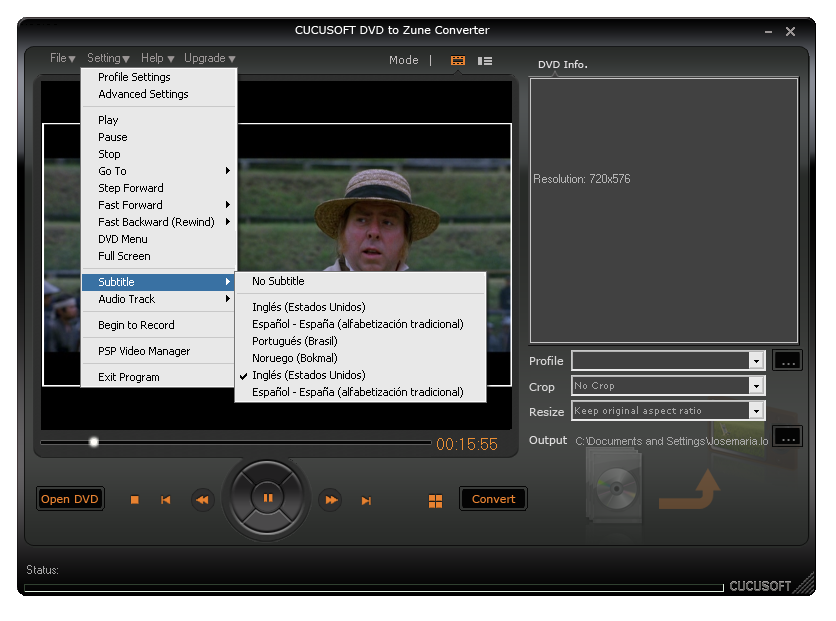Viewport: 836px width, 621px height.
Task: Click the Stop playback square icon
Action: 134,499
